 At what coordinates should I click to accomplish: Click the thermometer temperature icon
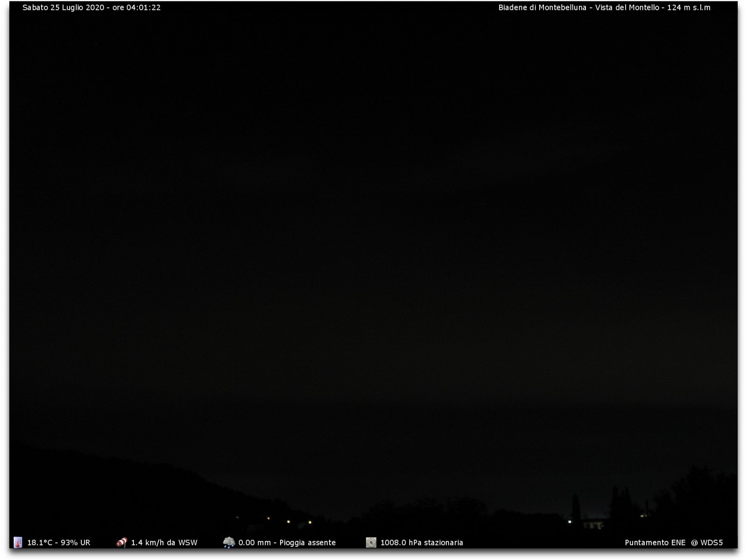click(18, 542)
